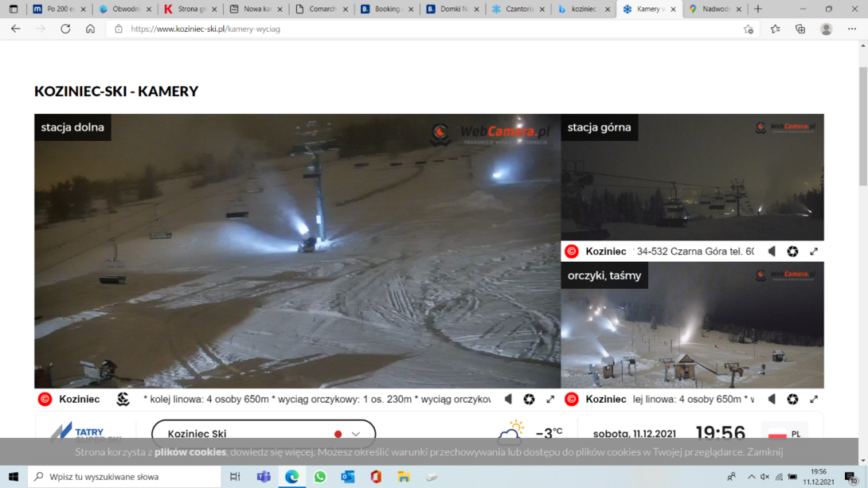Open Outlook from the taskbar
The image size is (868, 488).
click(348, 476)
